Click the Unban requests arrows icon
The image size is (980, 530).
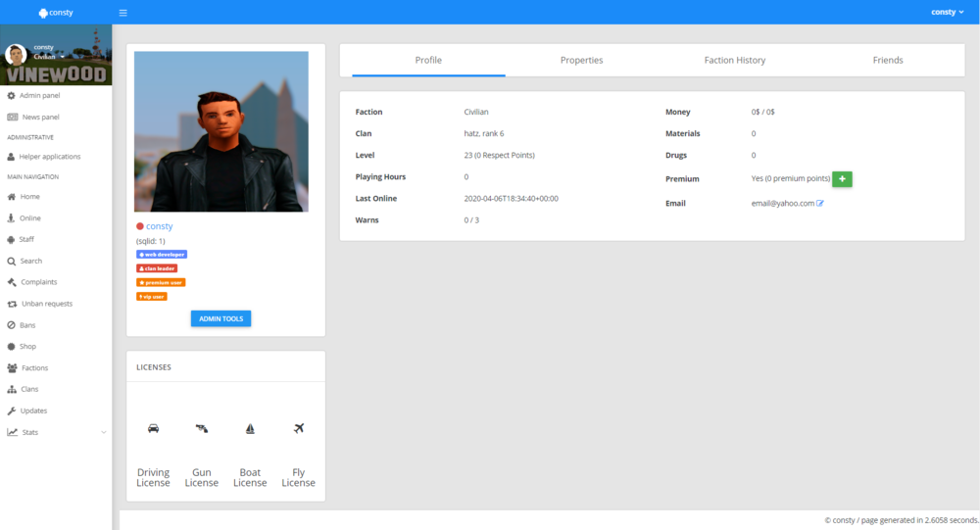tap(12, 304)
